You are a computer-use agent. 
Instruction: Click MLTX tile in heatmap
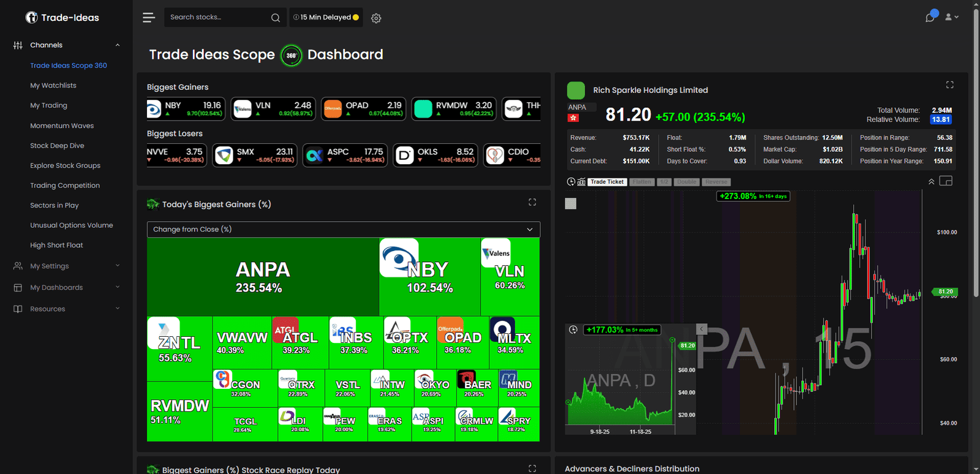(514, 342)
